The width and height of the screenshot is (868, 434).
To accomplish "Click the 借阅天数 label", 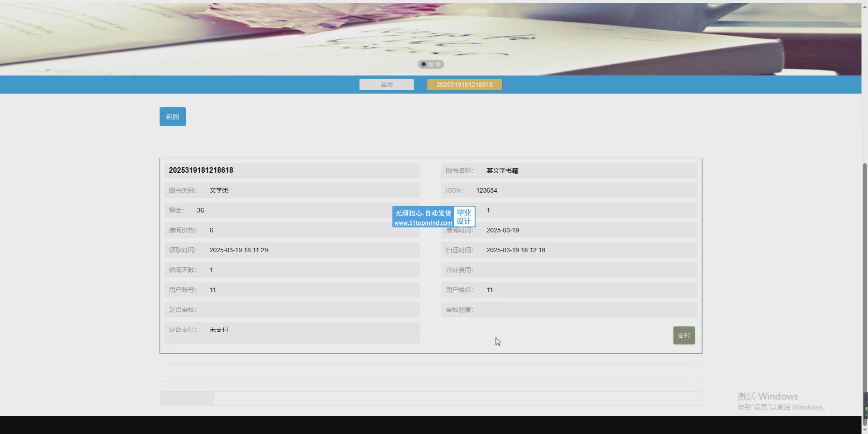I will [x=183, y=270].
